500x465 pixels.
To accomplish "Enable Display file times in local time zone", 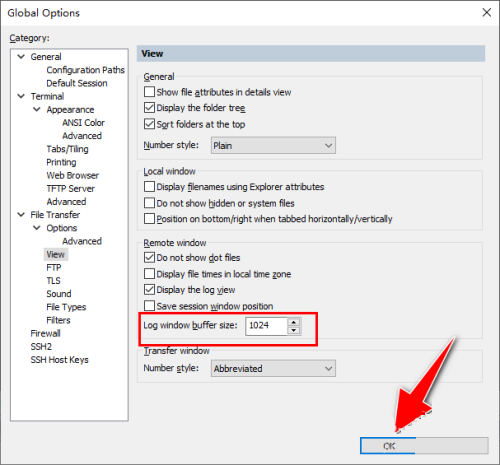I will pyautogui.click(x=149, y=274).
